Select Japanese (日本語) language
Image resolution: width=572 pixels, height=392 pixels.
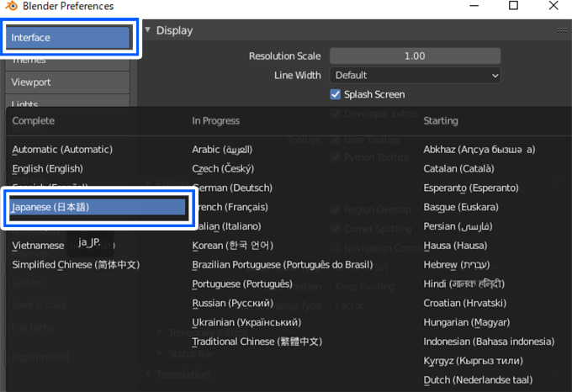[x=97, y=207]
